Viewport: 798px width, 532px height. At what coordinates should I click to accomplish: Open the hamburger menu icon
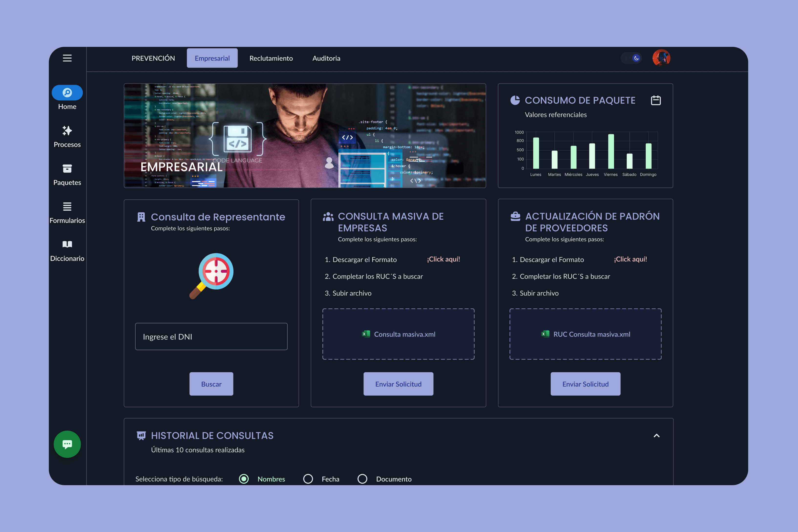pyautogui.click(x=67, y=58)
